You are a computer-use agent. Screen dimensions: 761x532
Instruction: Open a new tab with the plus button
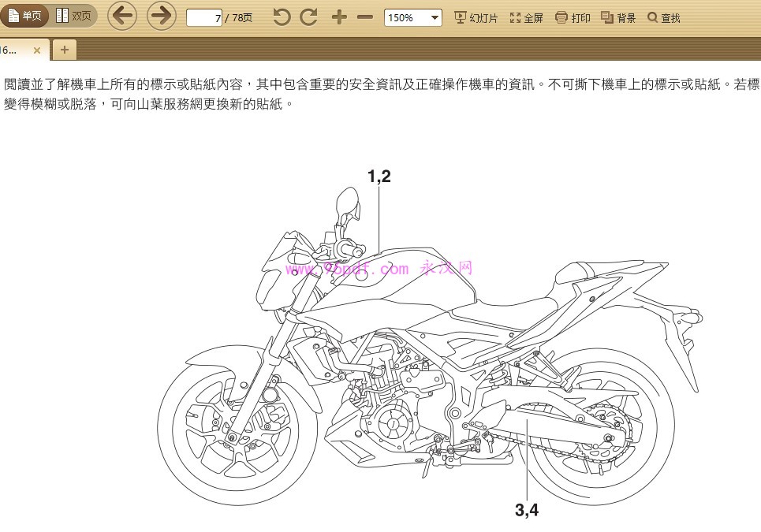[x=65, y=49]
